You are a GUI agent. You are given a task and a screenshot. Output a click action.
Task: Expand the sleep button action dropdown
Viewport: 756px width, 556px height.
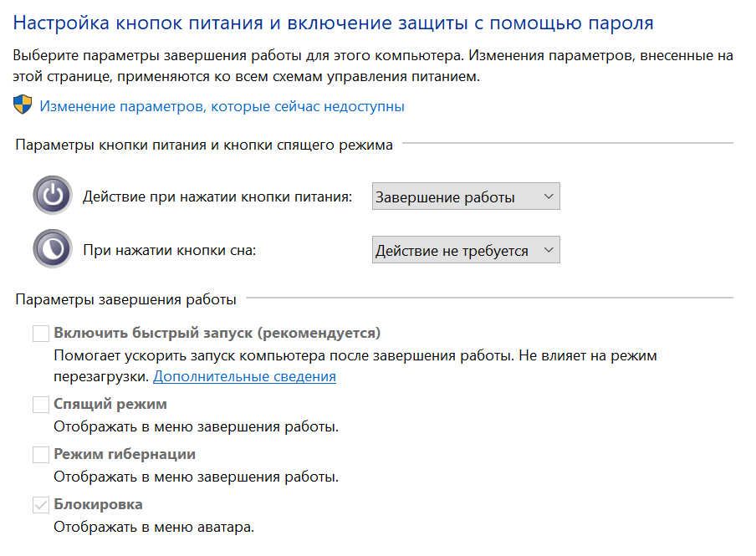(465, 250)
